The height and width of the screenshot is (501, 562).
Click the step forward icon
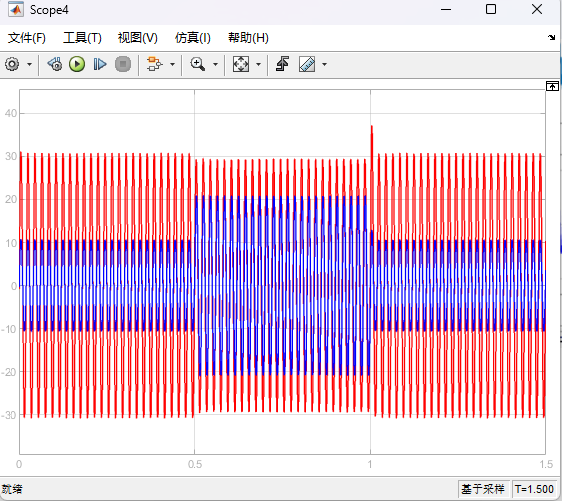point(100,65)
